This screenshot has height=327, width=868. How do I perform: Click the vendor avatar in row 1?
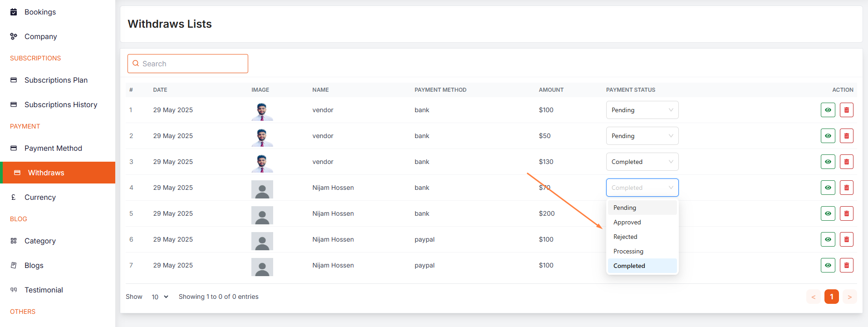(262, 111)
